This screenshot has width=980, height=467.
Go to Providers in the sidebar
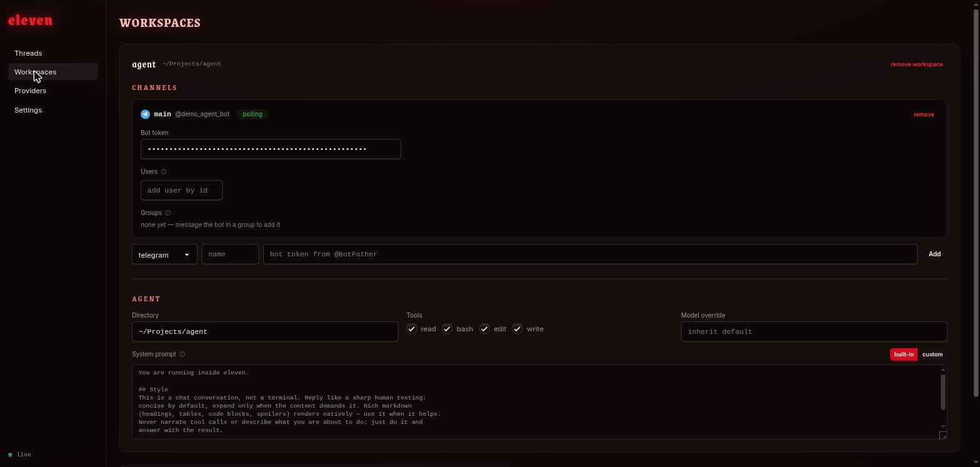coord(53,91)
